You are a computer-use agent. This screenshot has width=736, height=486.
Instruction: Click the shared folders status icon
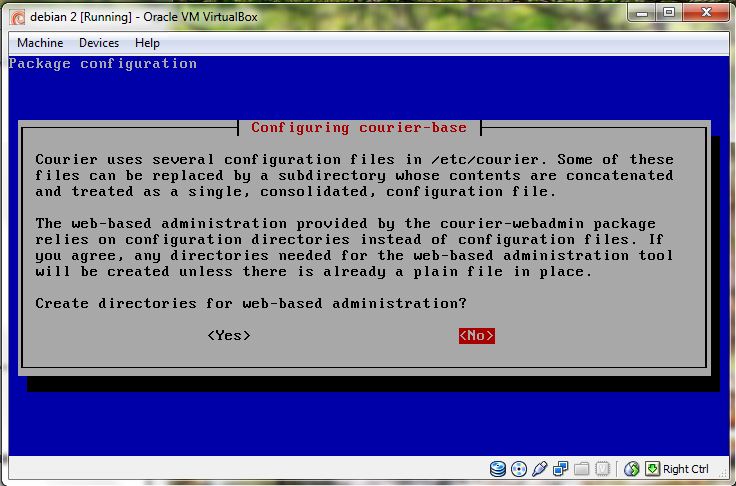[582, 469]
